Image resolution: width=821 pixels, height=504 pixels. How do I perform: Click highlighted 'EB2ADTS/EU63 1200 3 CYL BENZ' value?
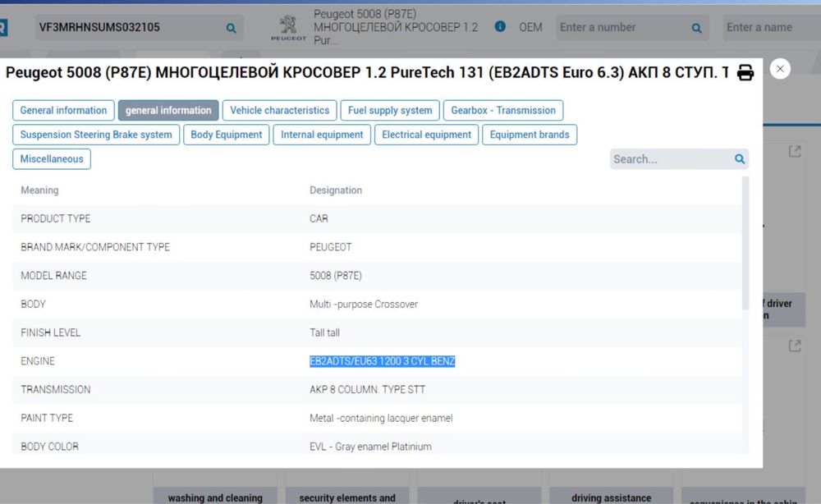pos(383,361)
